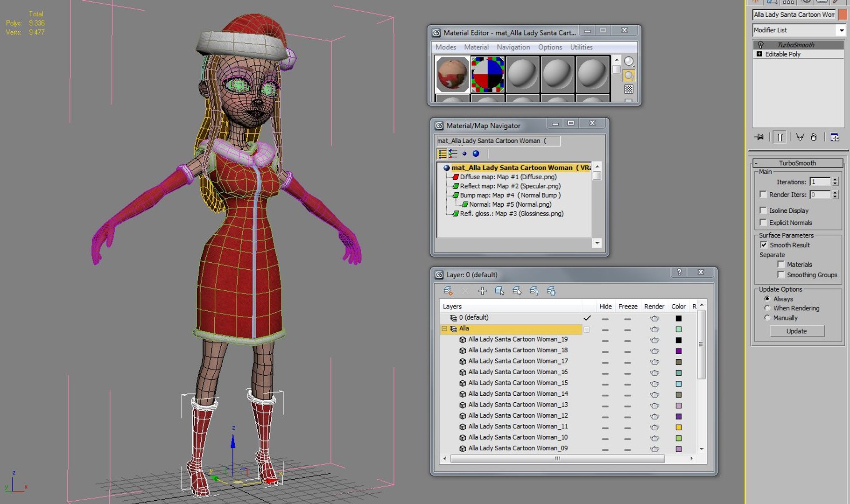Enable Explicit Normals checkbox

[763, 223]
